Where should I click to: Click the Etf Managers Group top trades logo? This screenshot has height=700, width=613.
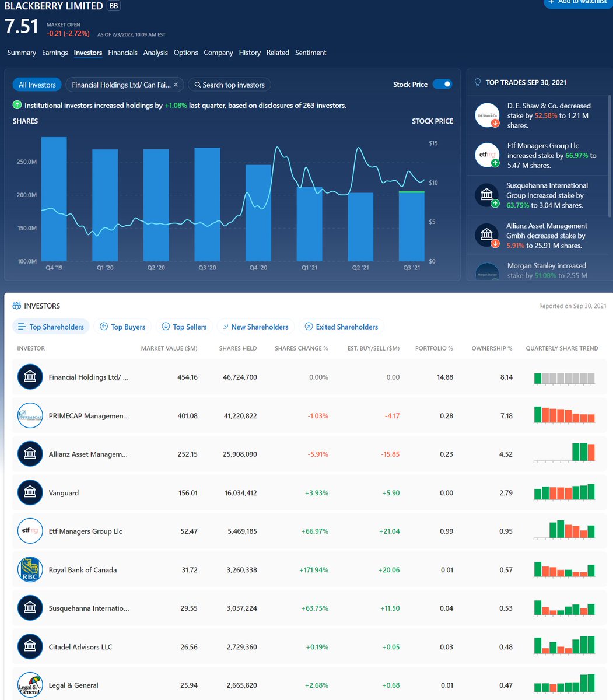(486, 155)
